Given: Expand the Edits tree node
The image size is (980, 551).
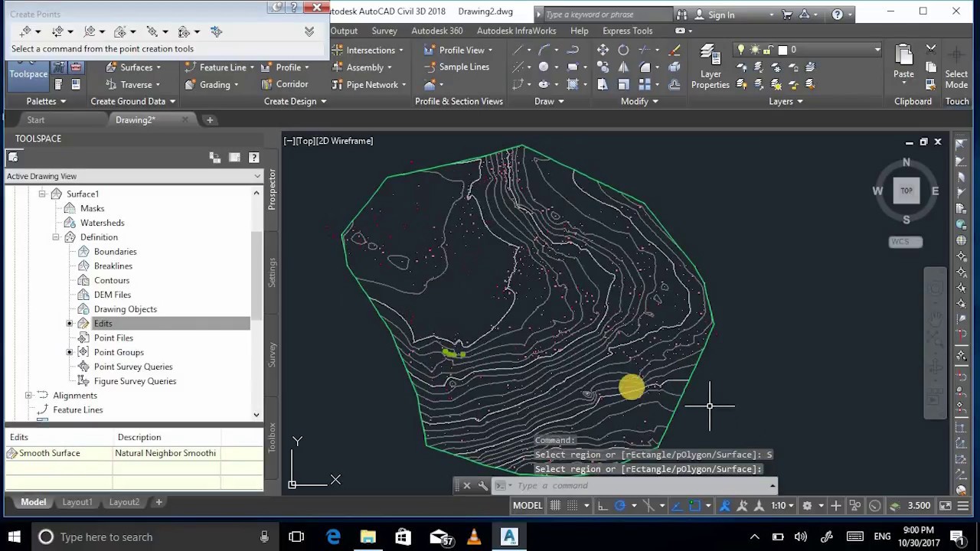Looking at the screenshot, I should (x=70, y=324).
